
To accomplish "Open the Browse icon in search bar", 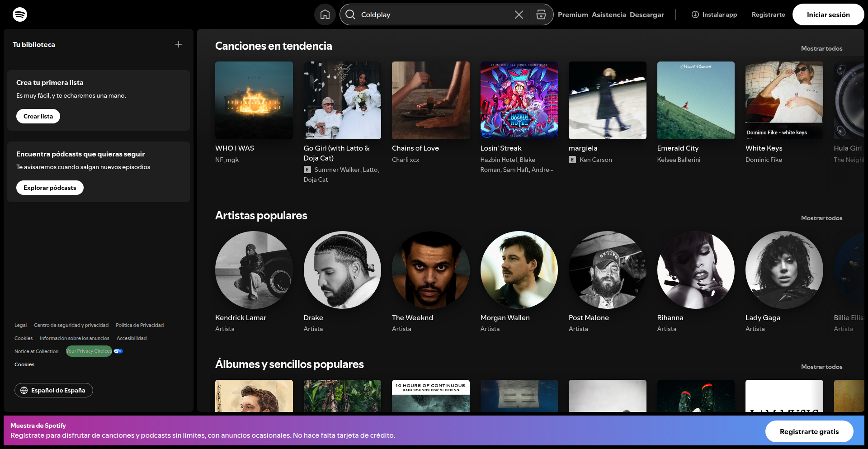I will point(541,14).
